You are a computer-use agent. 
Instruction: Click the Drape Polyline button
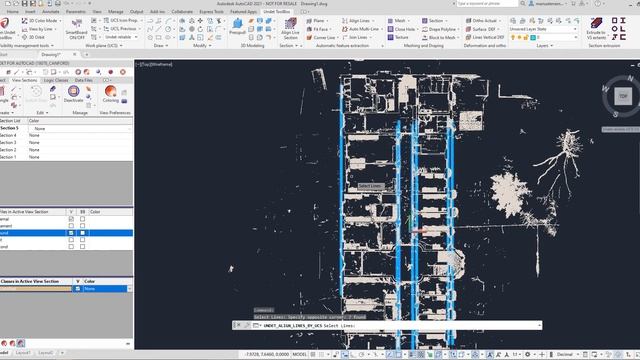pyautogui.click(x=439, y=29)
